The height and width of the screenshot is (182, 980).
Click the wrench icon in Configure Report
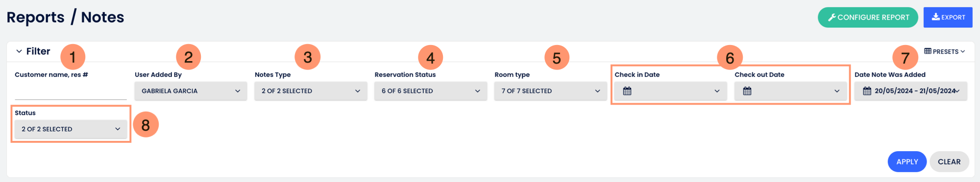tap(832, 17)
